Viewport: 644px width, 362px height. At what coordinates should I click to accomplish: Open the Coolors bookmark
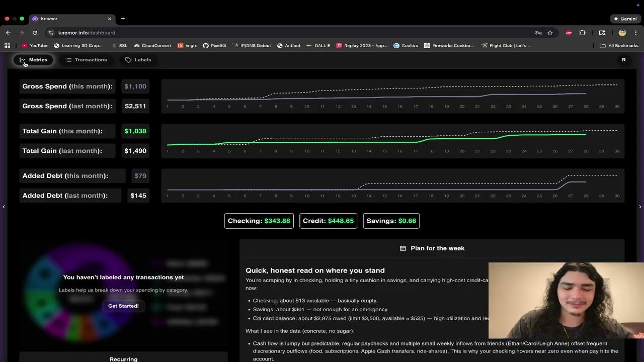(406, 46)
